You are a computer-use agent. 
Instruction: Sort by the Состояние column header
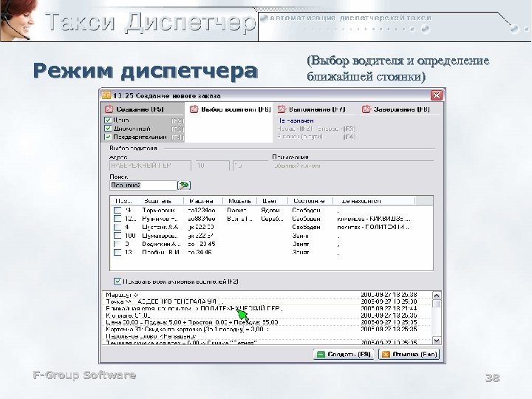tap(310, 201)
